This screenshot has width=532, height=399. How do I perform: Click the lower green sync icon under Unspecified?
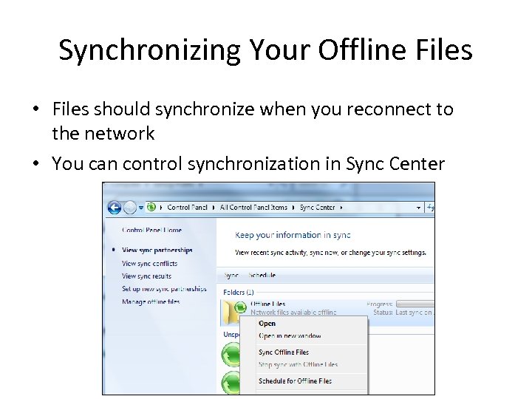point(231,383)
